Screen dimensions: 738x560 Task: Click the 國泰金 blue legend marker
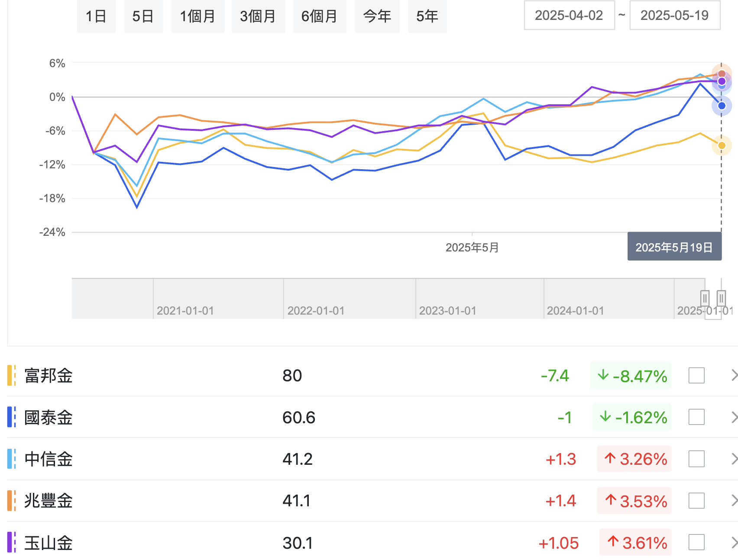click(12, 417)
